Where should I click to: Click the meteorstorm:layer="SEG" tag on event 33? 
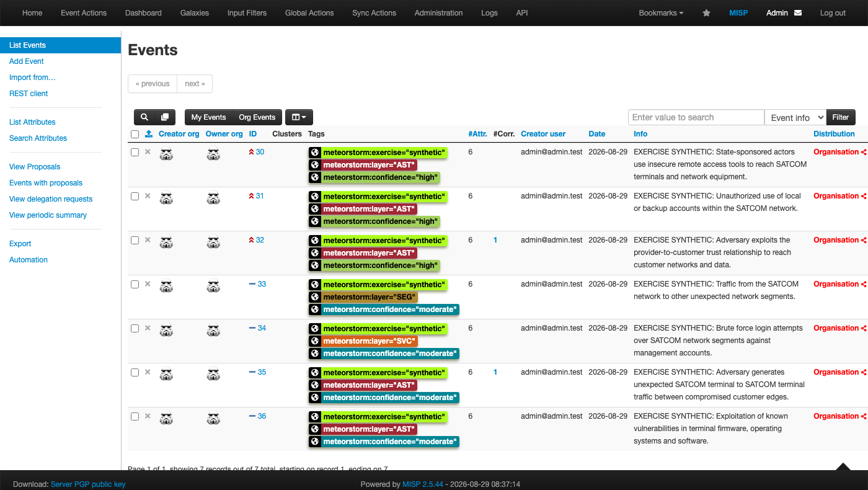point(369,297)
